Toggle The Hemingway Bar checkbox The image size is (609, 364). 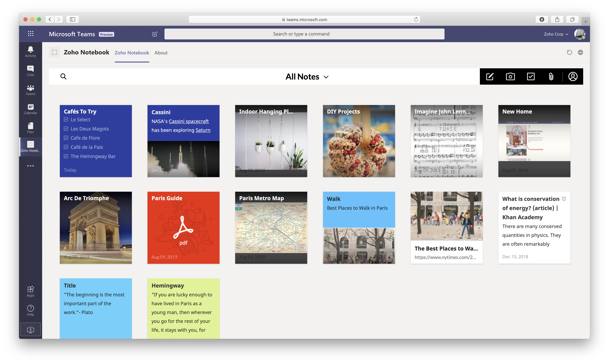[x=66, y=156]
